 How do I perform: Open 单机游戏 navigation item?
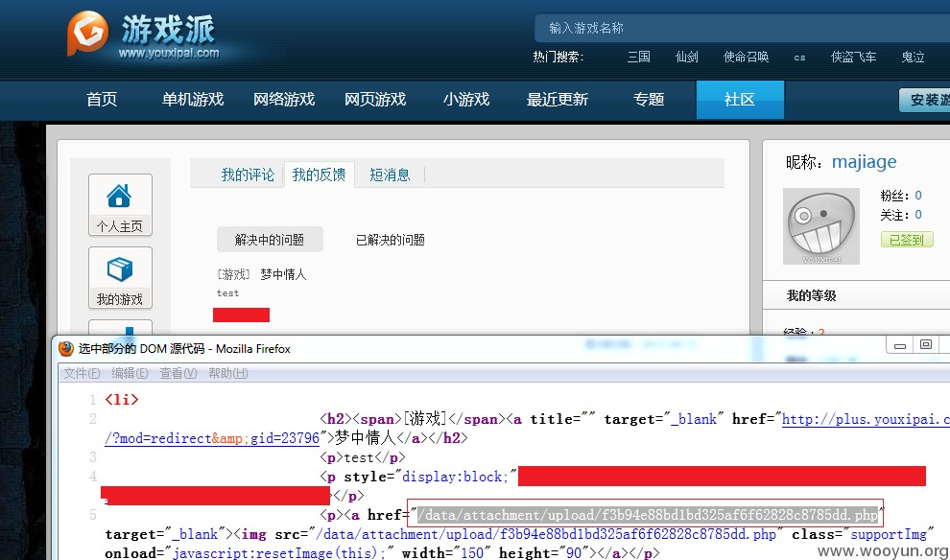[193, 100]
